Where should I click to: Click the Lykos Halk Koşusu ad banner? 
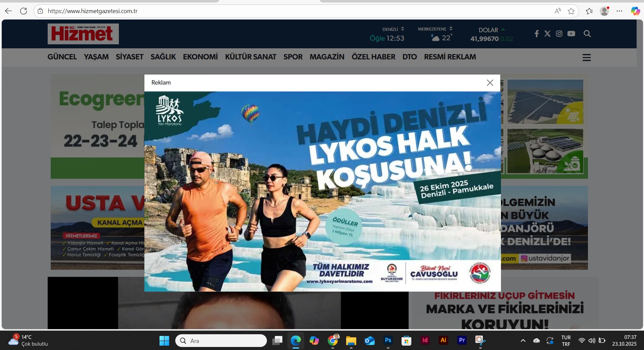click(x=322, y=191)
